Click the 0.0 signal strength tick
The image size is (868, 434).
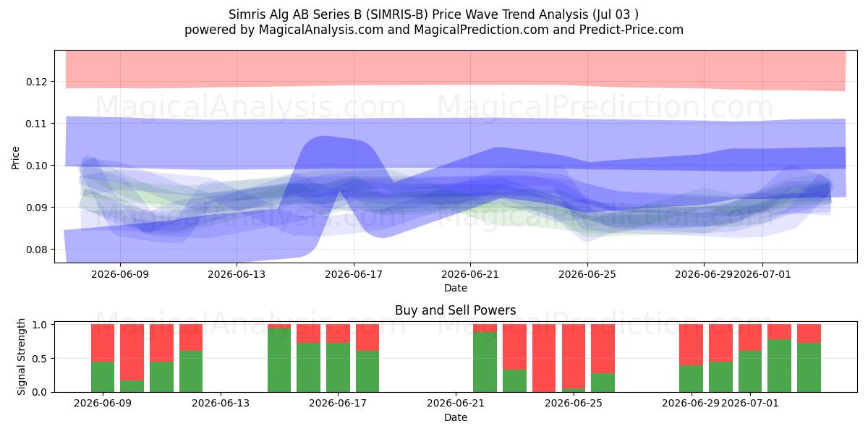point(41,392)
